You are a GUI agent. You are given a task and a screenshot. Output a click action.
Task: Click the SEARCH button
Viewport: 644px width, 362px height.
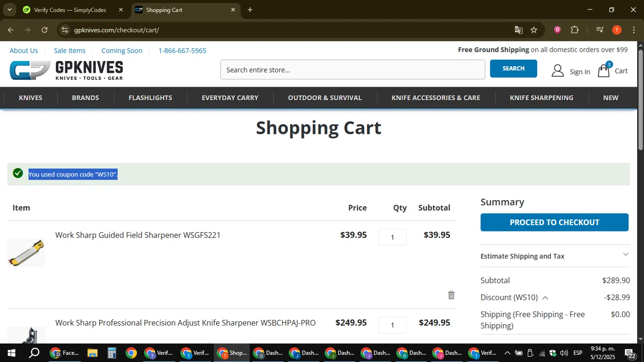point(513,69)
